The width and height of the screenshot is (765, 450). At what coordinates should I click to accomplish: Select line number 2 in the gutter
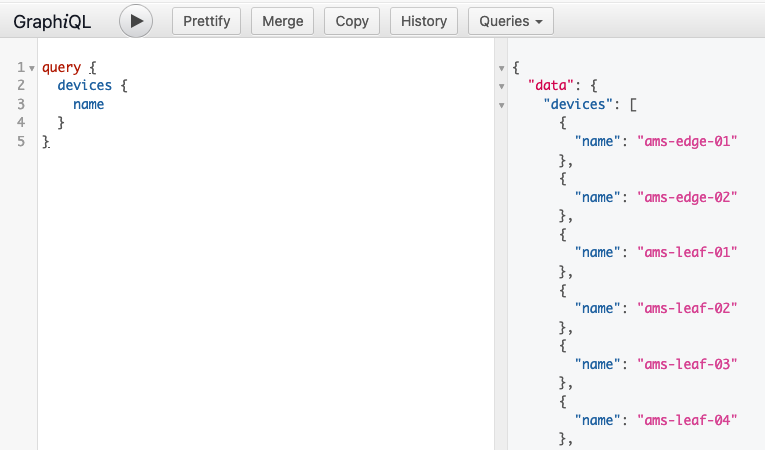click(21, 85)
